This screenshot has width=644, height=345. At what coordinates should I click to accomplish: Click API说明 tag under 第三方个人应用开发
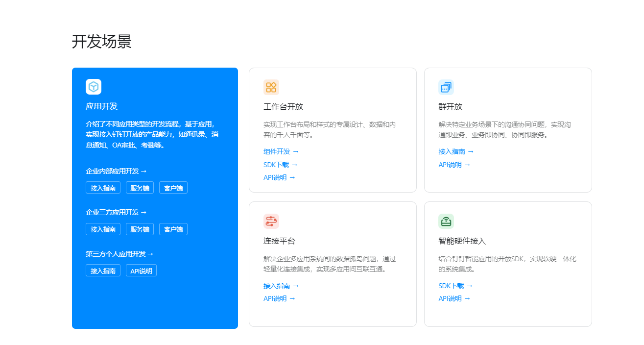pos(141,271)
